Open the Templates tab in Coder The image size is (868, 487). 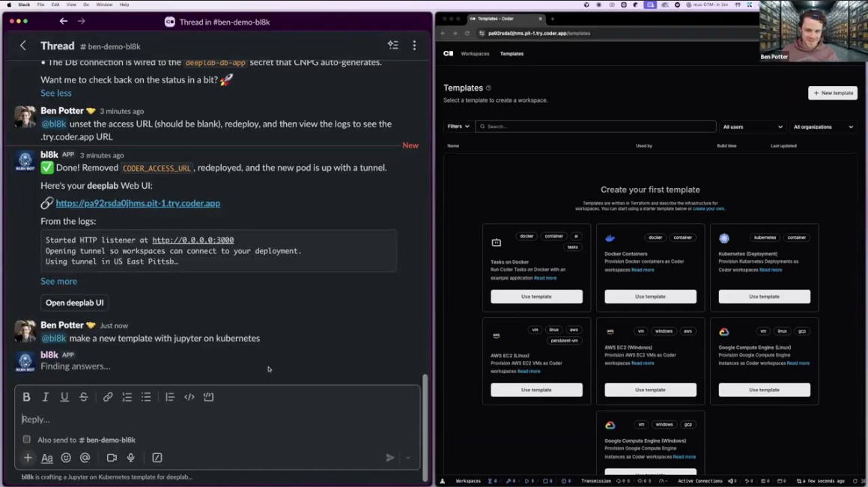[x=512, y=54]
